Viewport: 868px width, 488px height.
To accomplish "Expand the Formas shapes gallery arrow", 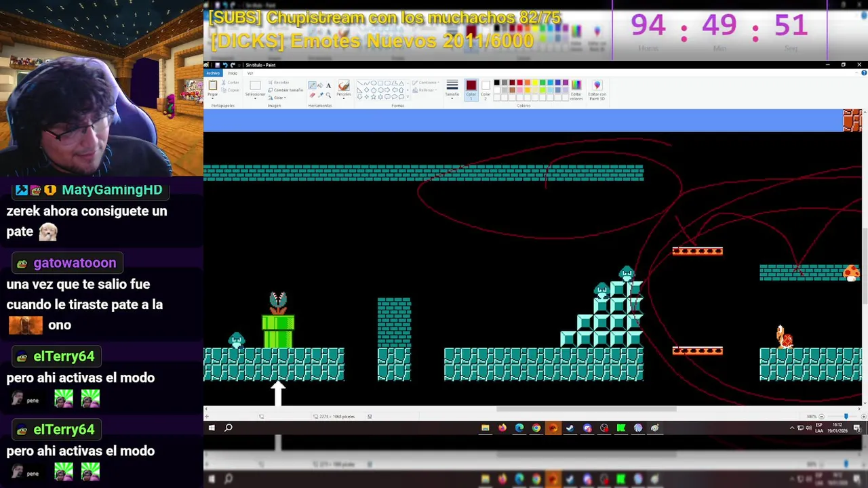I will 408,96.
